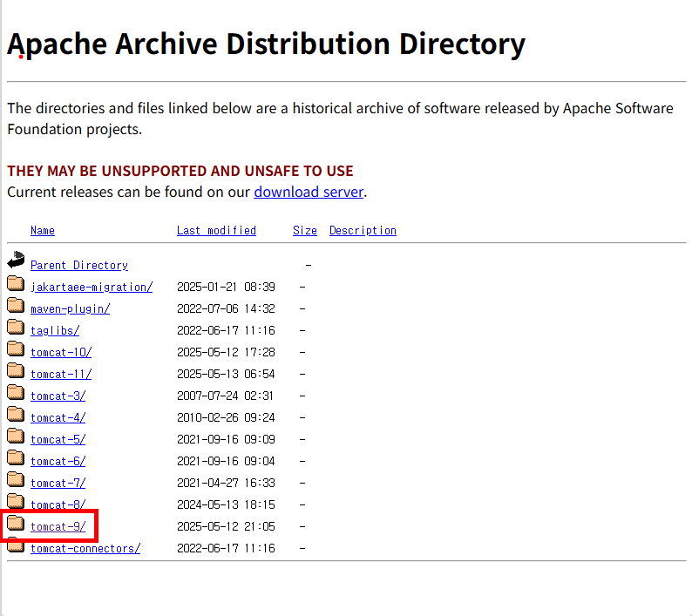Click the date 2025-05-12 17:28
Image resolution: width=692 pixels, height=616 pixels.
coord(226,353)
